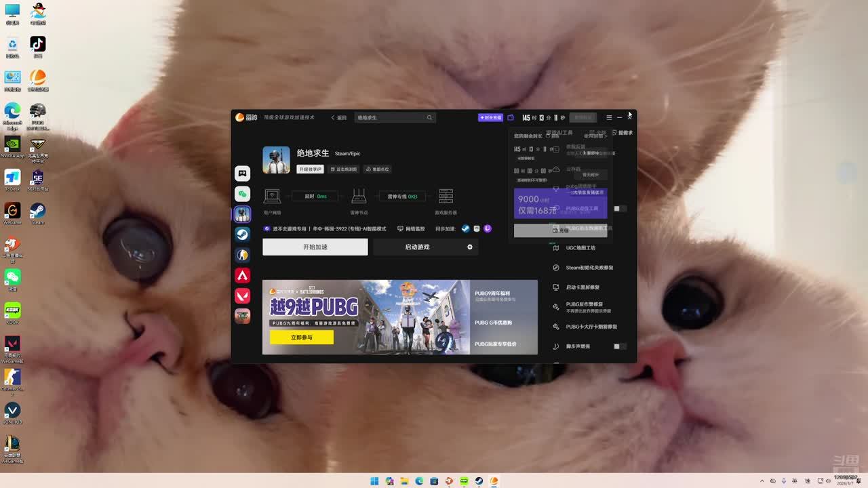Toggle the 脚步声增强 switch
This screenshot has width=868, height=488.
(x=618, y=346)
